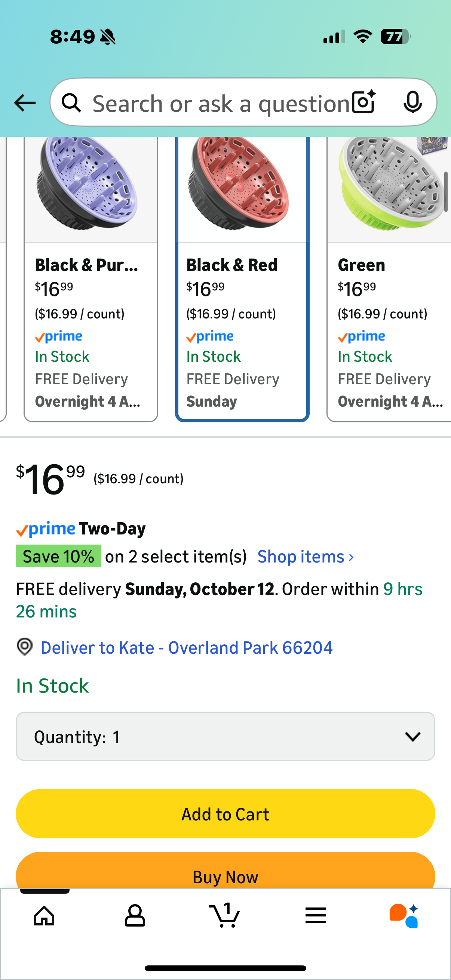
Task: Select the Black & Red color option
Action: coord(242,278)
